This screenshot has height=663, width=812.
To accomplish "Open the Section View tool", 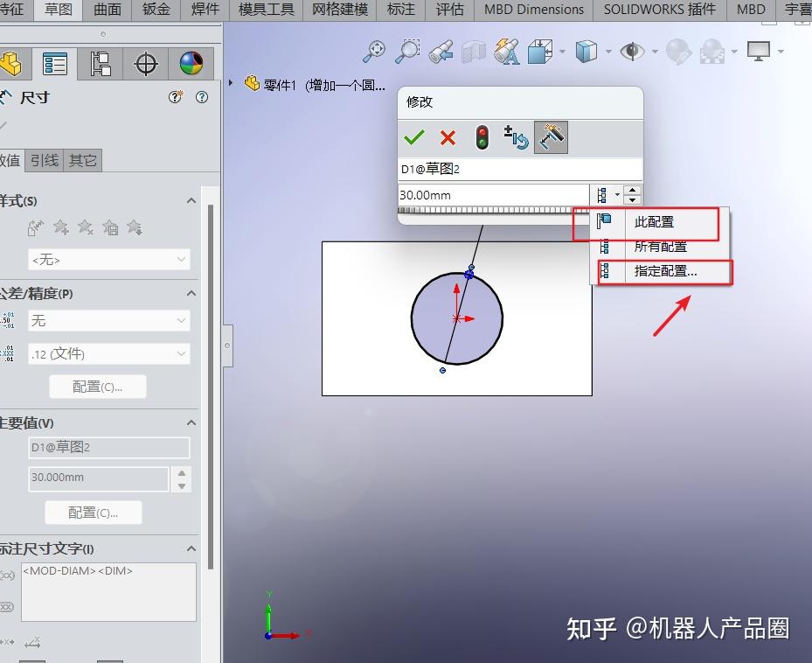I will point(474,51).
